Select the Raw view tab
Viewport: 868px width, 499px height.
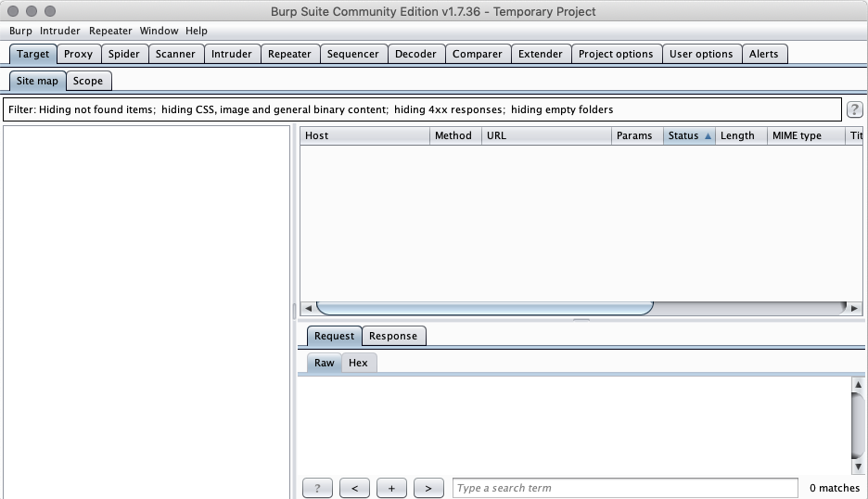325,363
